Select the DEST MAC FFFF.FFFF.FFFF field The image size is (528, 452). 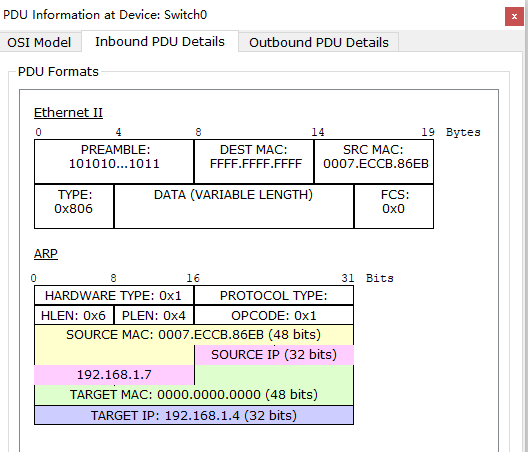coord(254,162)
